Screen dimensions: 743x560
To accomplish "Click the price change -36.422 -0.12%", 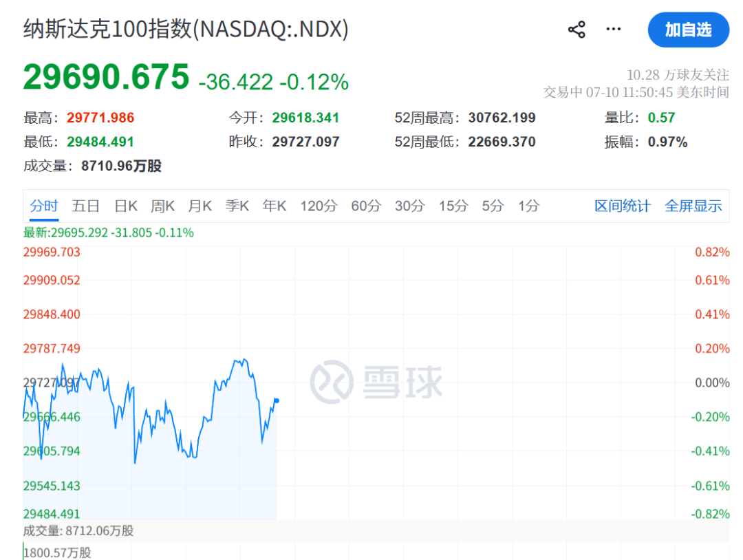I will [x=273, y=82].
